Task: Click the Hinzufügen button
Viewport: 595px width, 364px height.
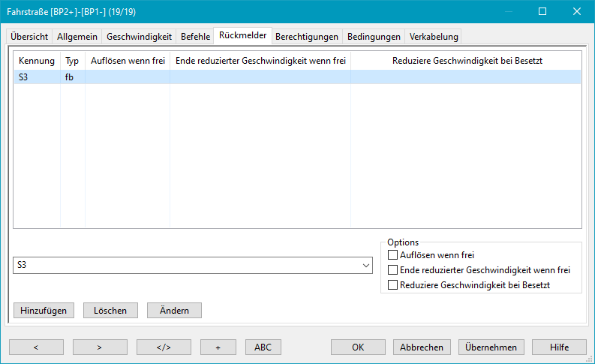Action: (44, 310)
